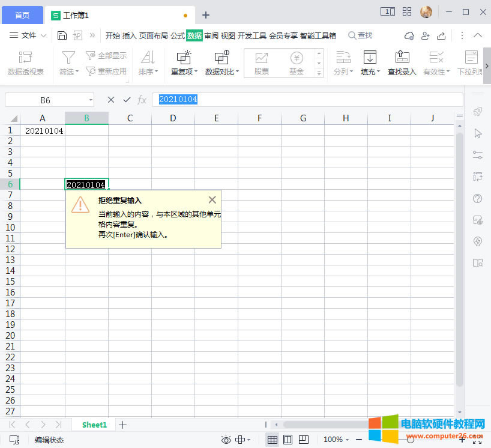Toggle eye protection mode in status bar
This screenshot has height=448, width=491.
[x=226, y=440]
